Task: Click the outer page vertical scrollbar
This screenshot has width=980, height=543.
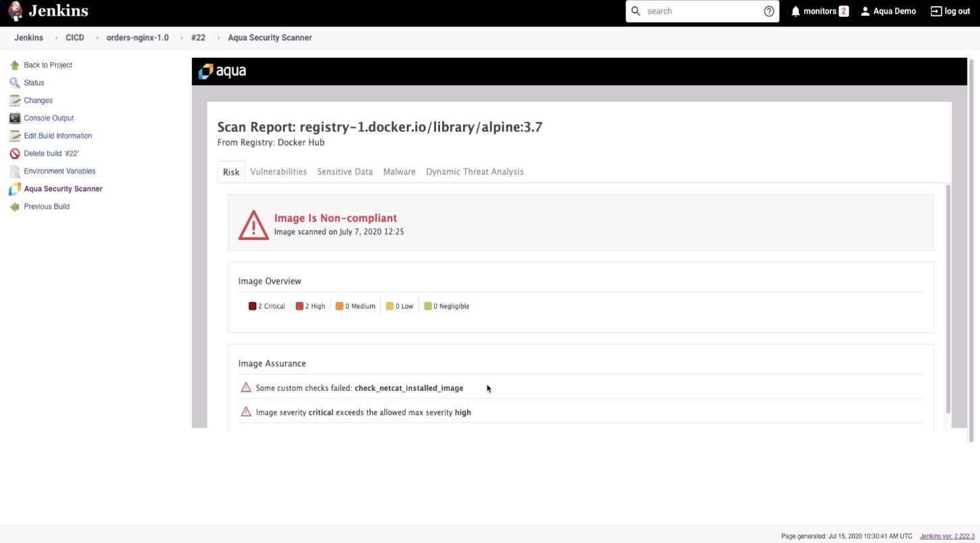Action: [x=971, y=249]
